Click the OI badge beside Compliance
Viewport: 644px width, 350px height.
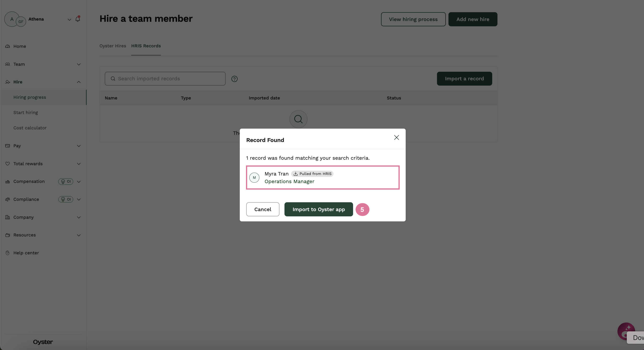(66, 199)
